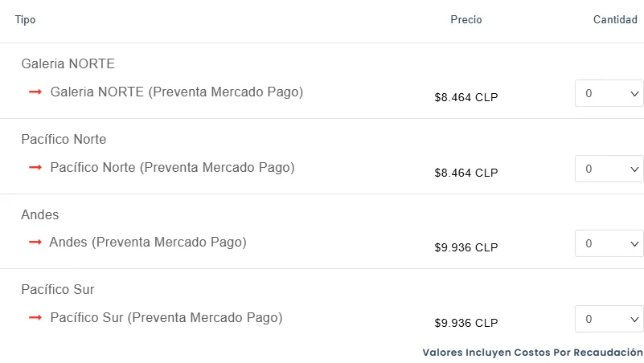Click the Pacífico Sur section heading
Viewport: 644px width, 363px height.
tap(58, 289)
